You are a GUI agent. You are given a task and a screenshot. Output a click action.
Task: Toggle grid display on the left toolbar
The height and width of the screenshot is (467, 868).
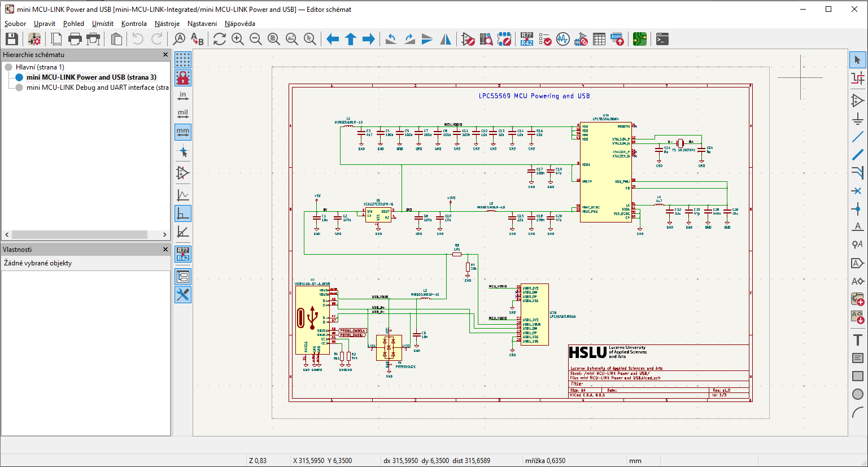click(183, 59)
